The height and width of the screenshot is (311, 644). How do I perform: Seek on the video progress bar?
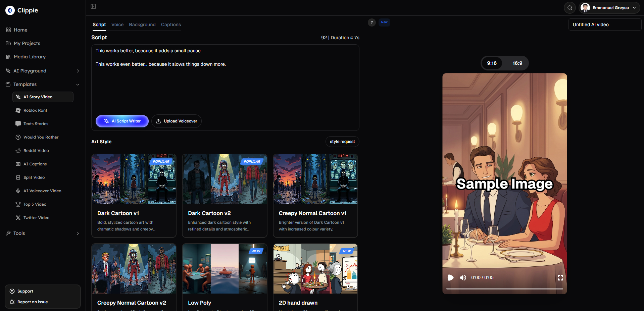pyautogui.click(x=504, y=289)
